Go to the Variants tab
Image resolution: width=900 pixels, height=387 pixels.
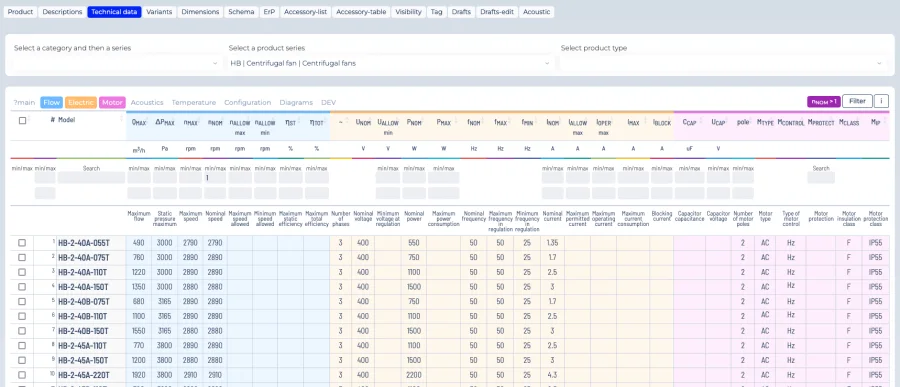tap(159, 11)
